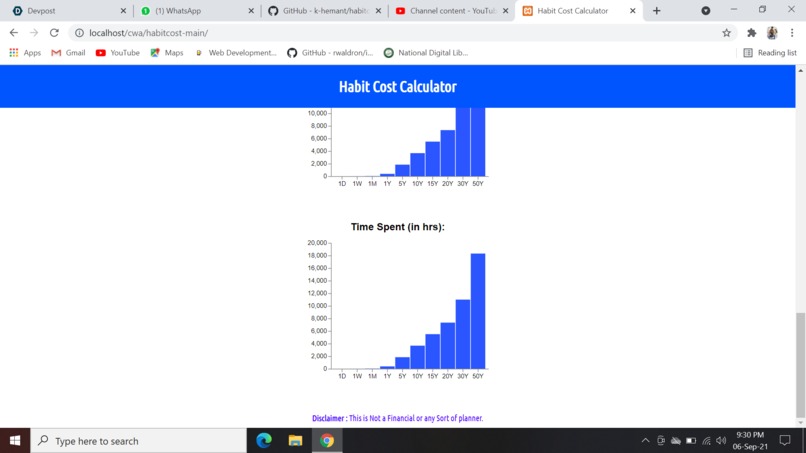Open Google Chrome from taskbar
The width and height of the screenshot is (806, 453).
coord(327,441)
